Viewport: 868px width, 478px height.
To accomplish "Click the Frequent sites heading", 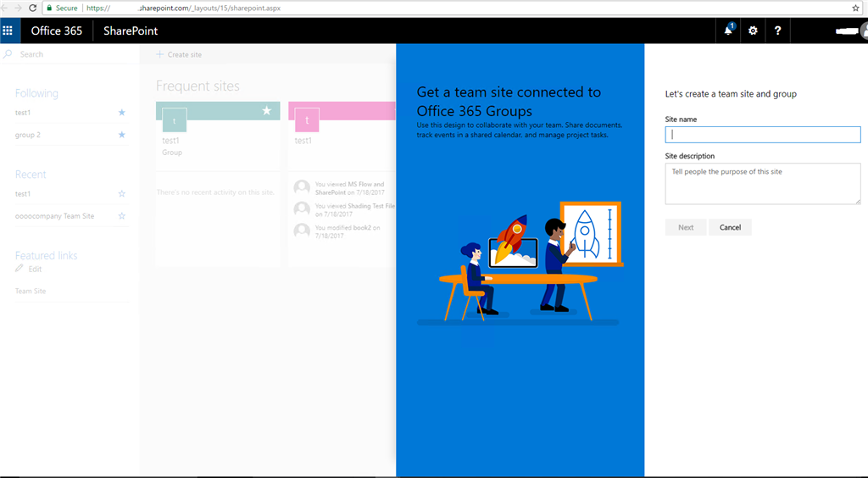I will pyautogui.click(x=198, y=86).
